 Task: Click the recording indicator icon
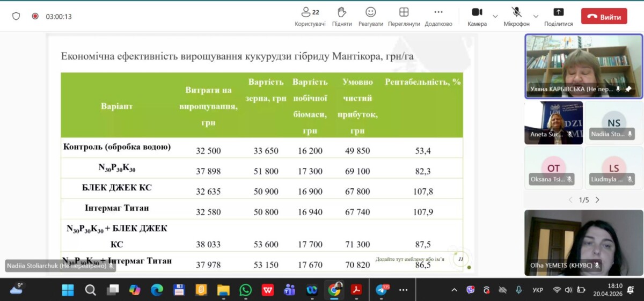(35, 17)
